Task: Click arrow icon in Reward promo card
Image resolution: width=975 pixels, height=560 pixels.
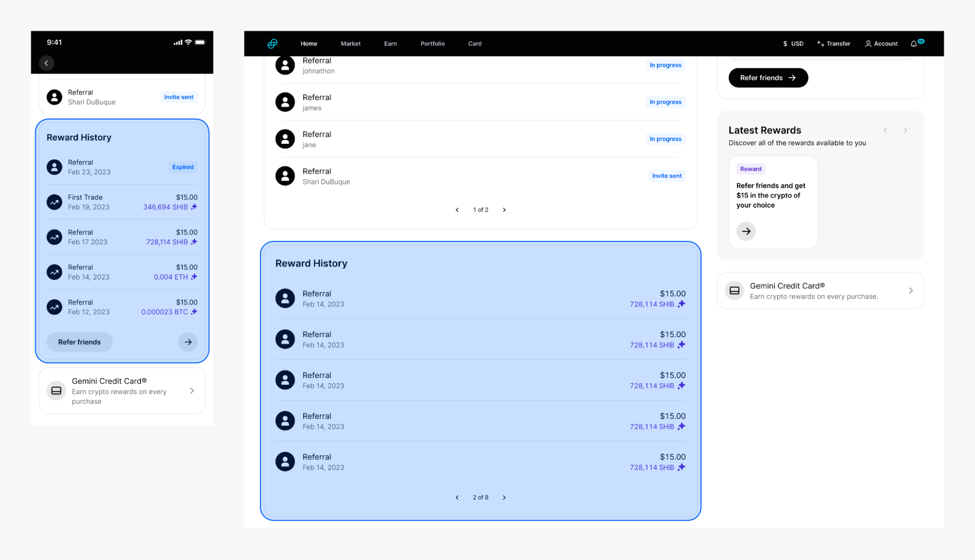Action: pyautogui.click(x=746, y=231)
